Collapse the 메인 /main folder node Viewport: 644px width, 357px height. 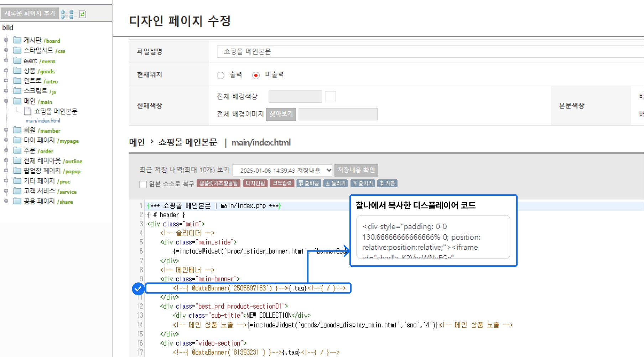pyautogui.click(x=6, y=101)
